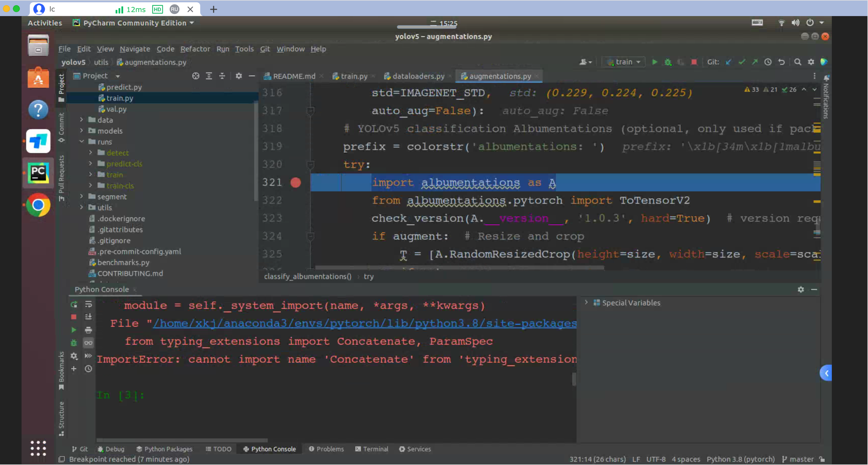
Task: Run the train configuration with the green play icon
Action: 654,62
